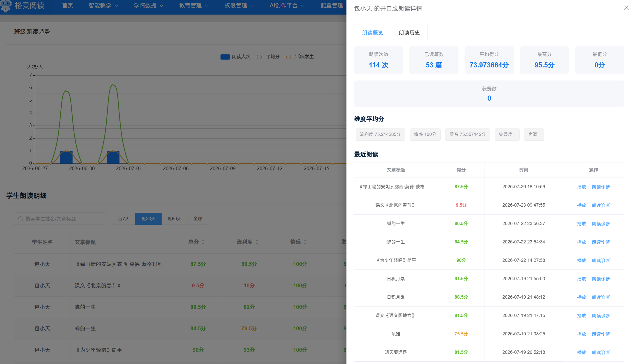Play recording for 项链 row
The width and height of the screenshot is (629, 364).
point(581,334)
